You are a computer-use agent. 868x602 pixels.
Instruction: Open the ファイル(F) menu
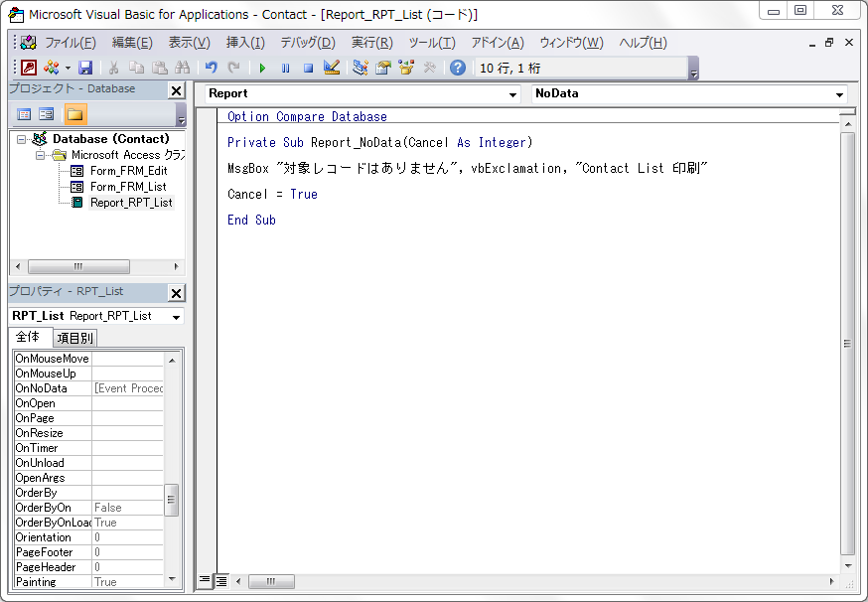71,43
